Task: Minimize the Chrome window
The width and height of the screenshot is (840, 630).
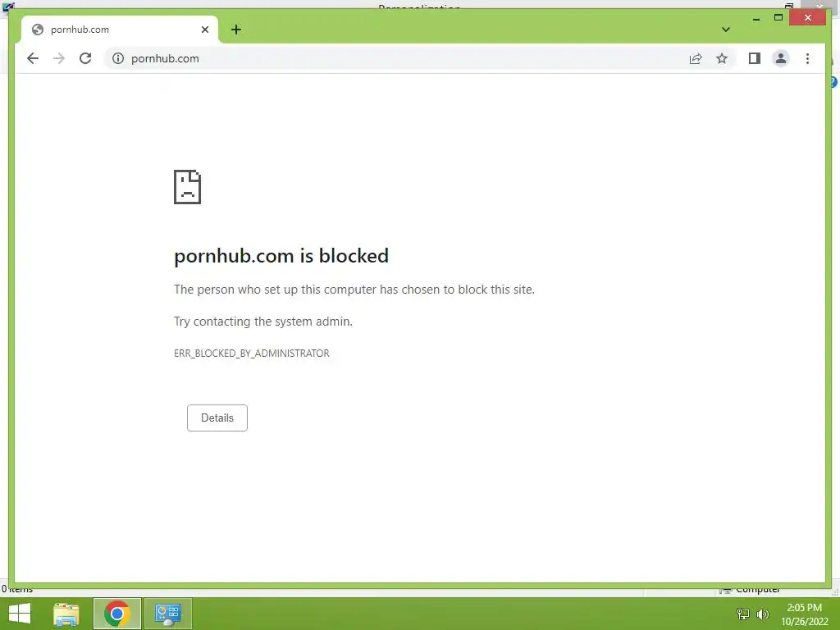Action: coord(756,18)
